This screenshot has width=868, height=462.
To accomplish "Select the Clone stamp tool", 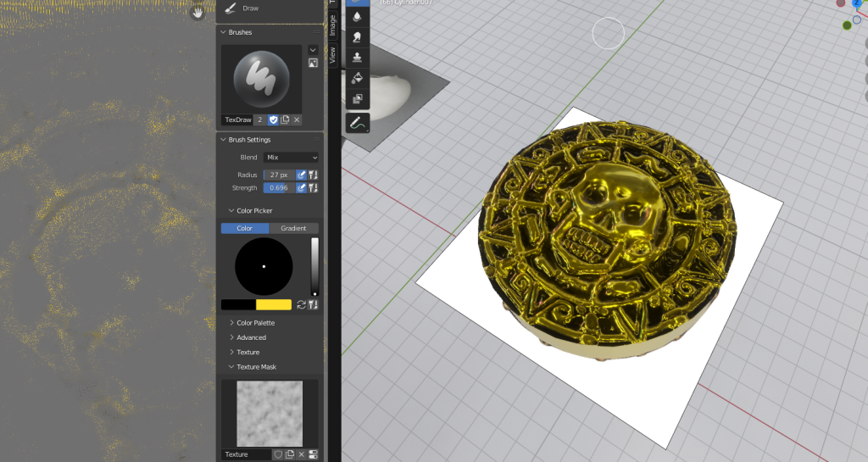I will [x=357, y=58].
